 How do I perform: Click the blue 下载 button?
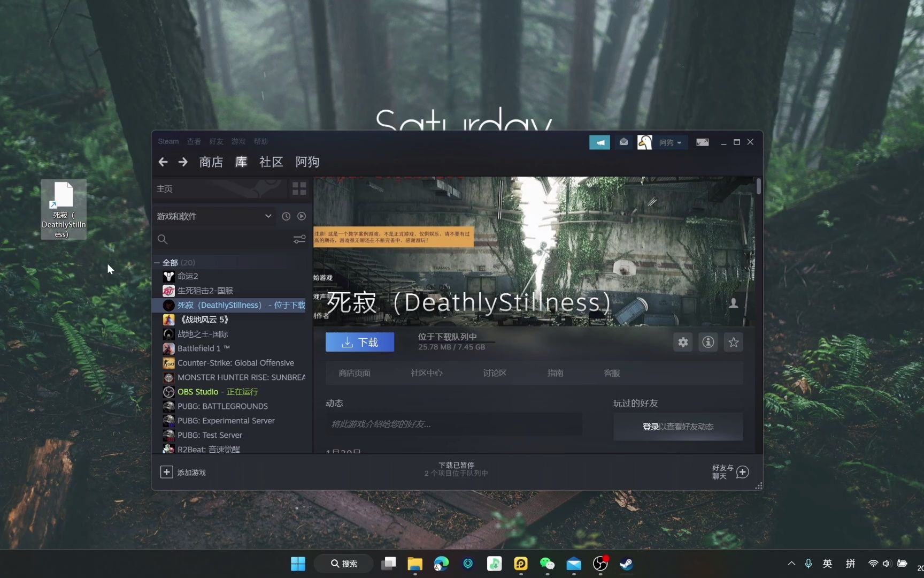click(360, 342)
